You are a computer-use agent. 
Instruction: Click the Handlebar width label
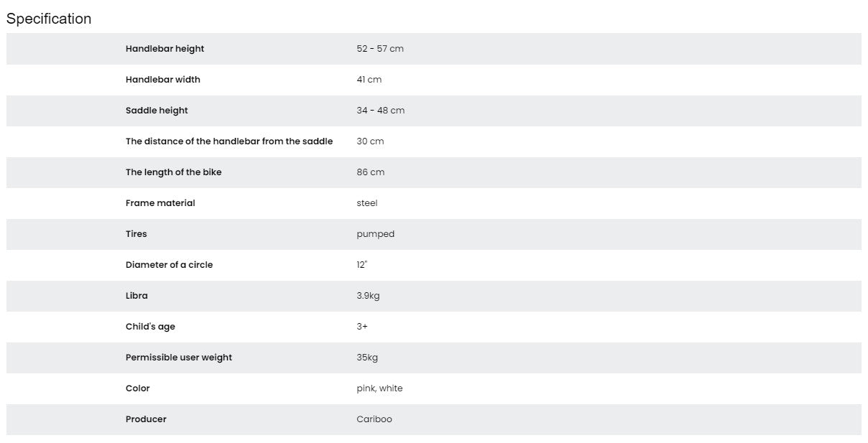pos(162,80)
